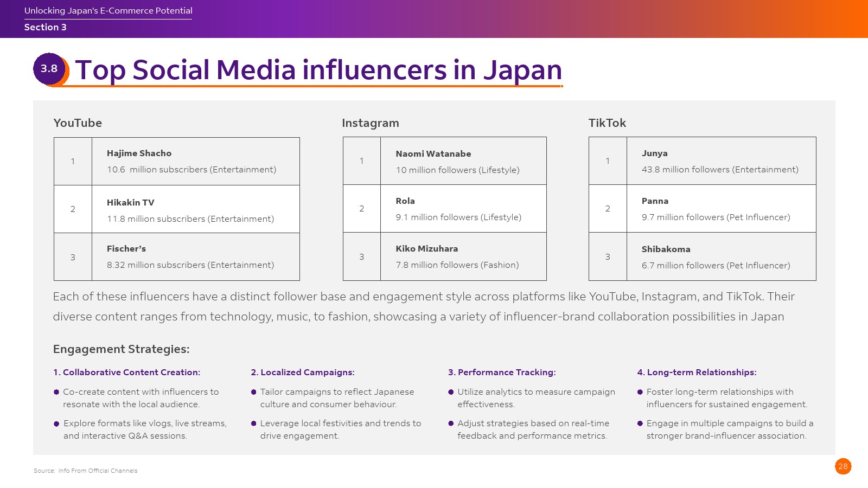Click the 'Source: Info From Official Channels' footnote
Screen dimensions: 868x488
86,471
